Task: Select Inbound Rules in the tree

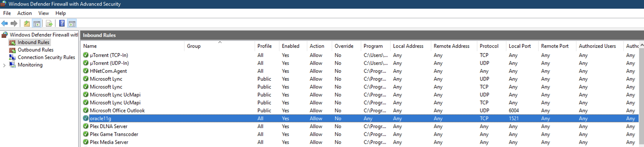Action: [33, 42]
